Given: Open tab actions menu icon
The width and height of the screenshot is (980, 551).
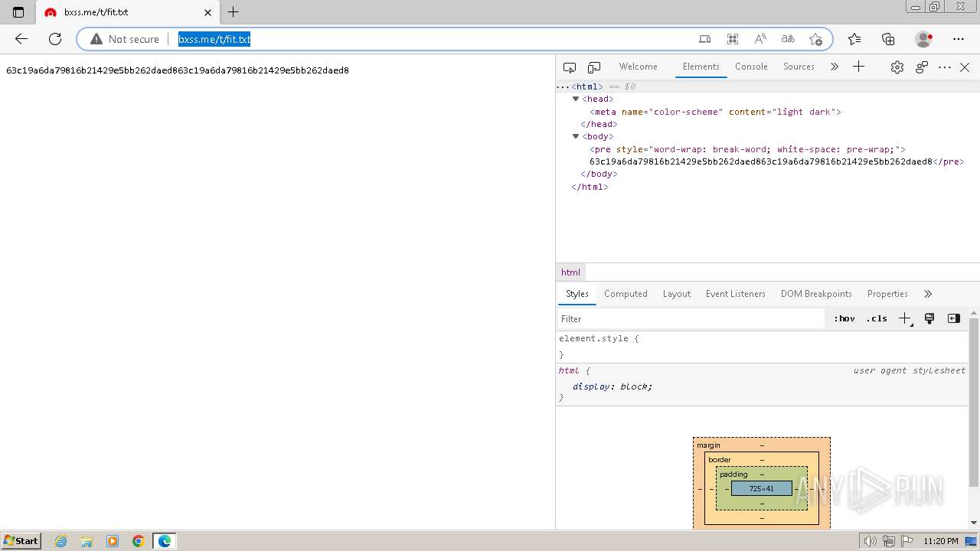Looking at the screenshot, I should 18,12.
